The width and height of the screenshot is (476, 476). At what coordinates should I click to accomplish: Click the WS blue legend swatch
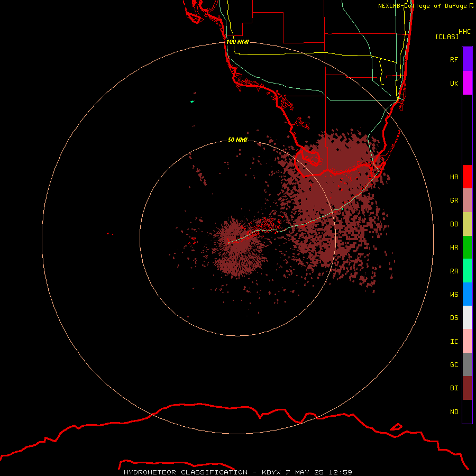(467, 294)
